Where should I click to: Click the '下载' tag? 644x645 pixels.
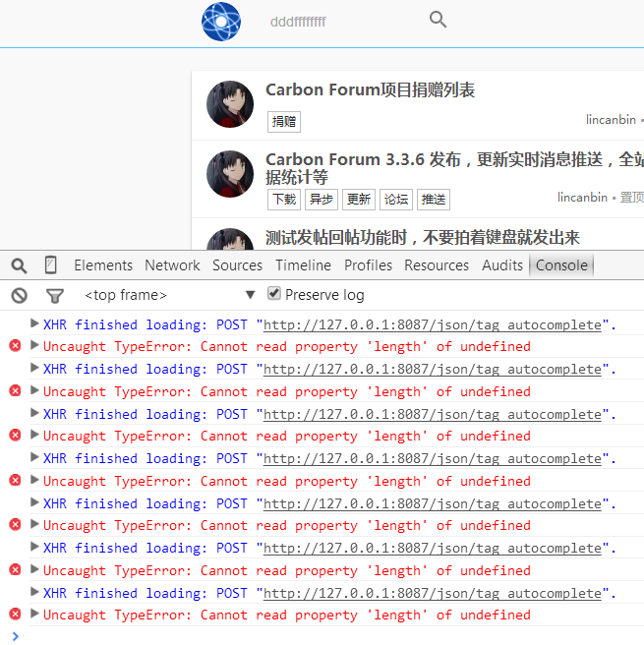coord(284,200)
